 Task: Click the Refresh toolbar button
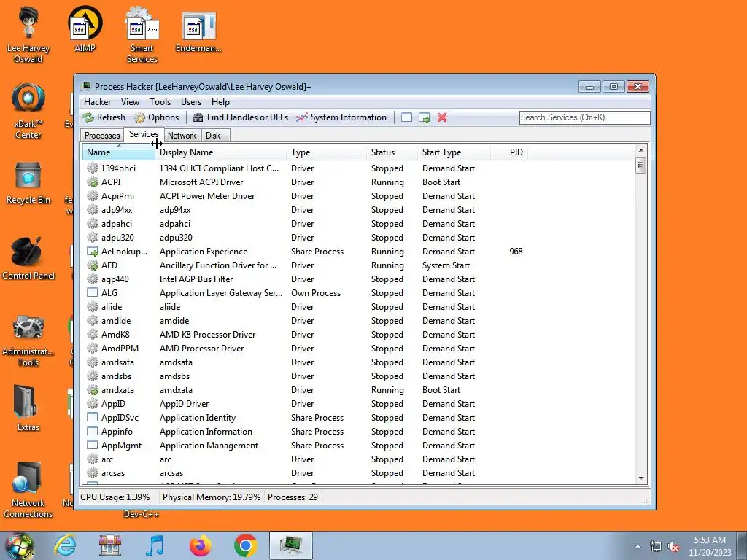pos(104,117)
